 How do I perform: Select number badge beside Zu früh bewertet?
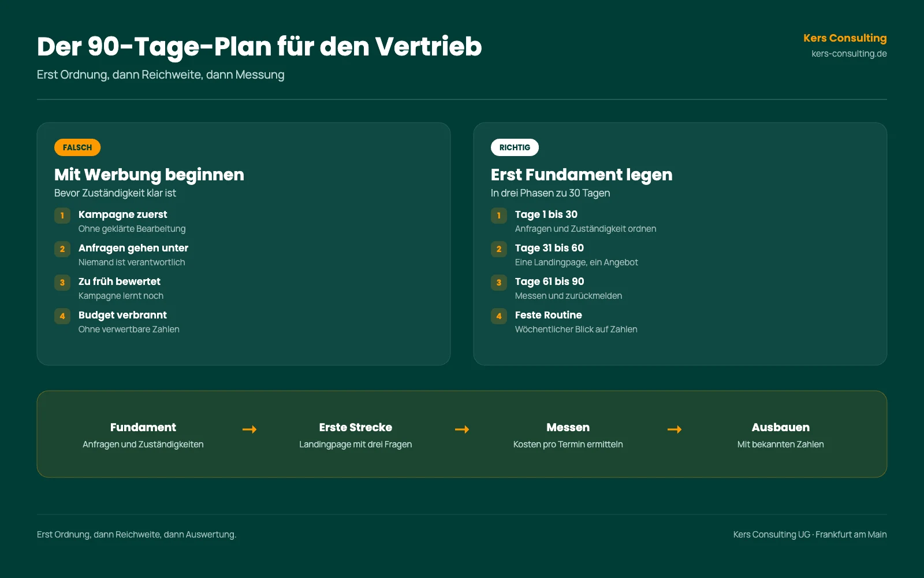[62, 283]
